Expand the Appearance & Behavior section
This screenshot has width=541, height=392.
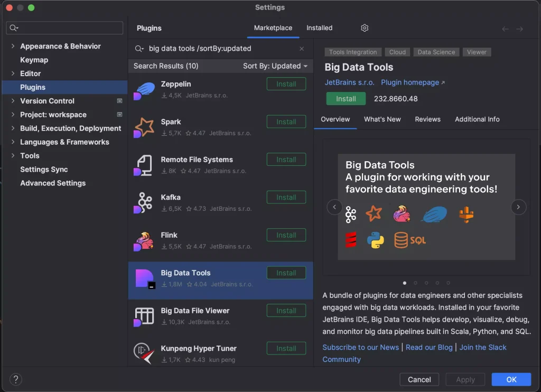point(12,46)
